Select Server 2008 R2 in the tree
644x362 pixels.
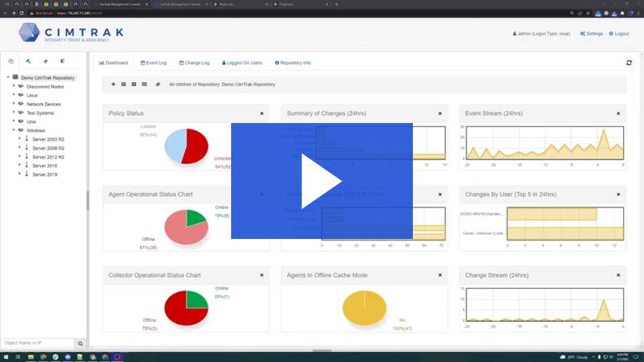pos(49,148)
